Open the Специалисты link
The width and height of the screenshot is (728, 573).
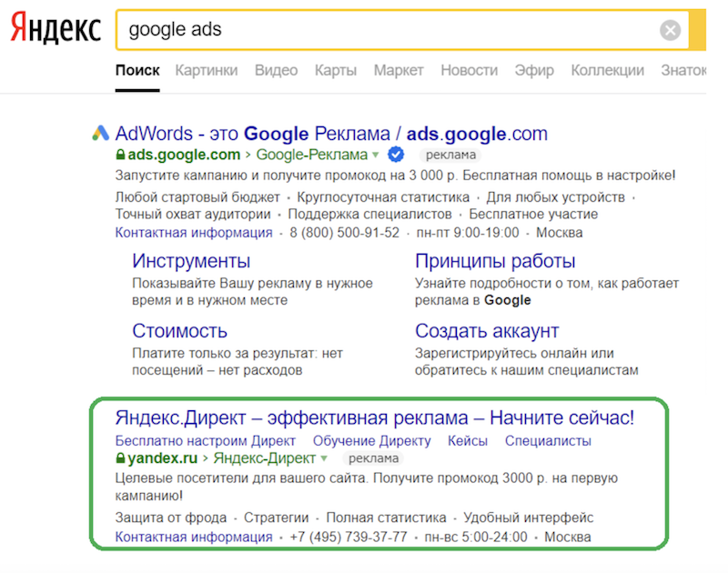(548, 440)
